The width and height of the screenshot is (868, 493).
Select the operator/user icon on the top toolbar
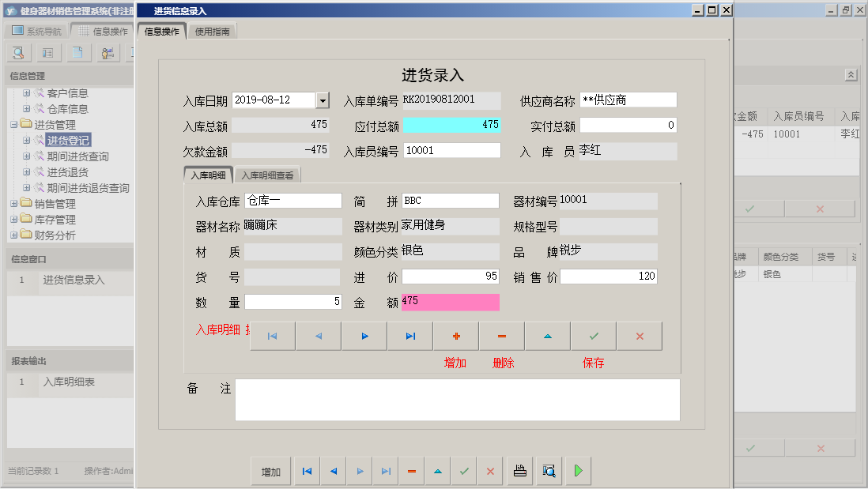point(108,52)
